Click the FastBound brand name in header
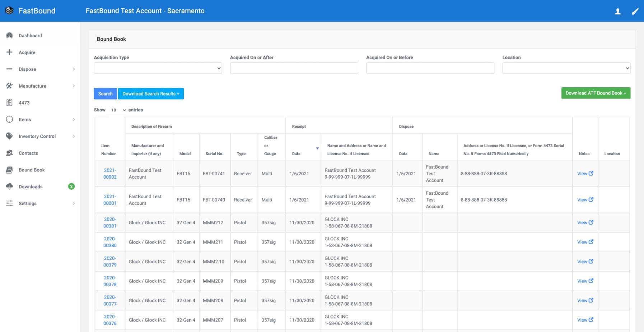This screenshot has height=332, width=644. [37, 11]
